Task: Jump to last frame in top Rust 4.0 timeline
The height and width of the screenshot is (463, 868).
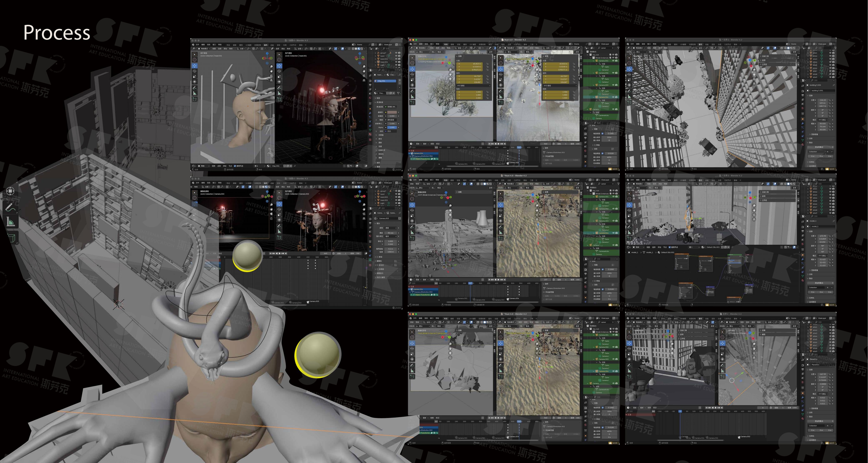Action: (x=505, y=144)
